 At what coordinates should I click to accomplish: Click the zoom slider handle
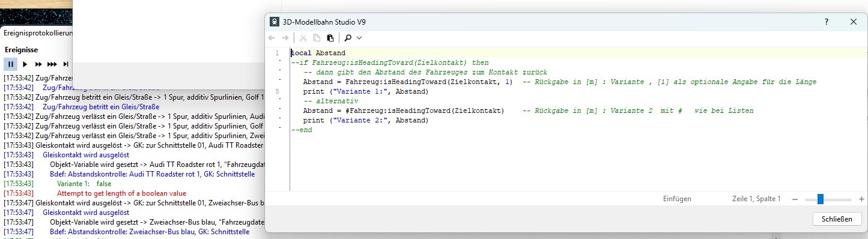click(x=820, y=199)
